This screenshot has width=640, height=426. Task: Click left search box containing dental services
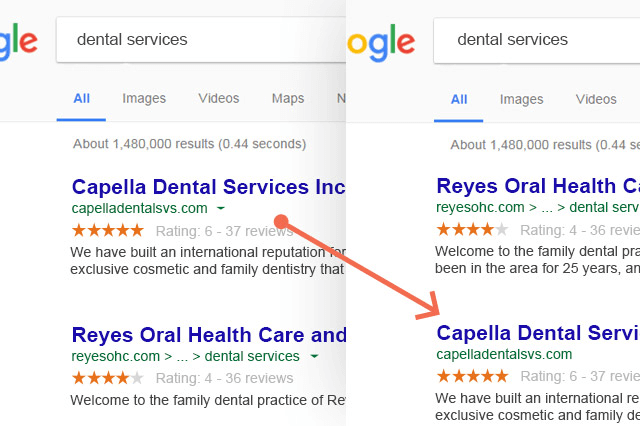[x=201, y=40]
